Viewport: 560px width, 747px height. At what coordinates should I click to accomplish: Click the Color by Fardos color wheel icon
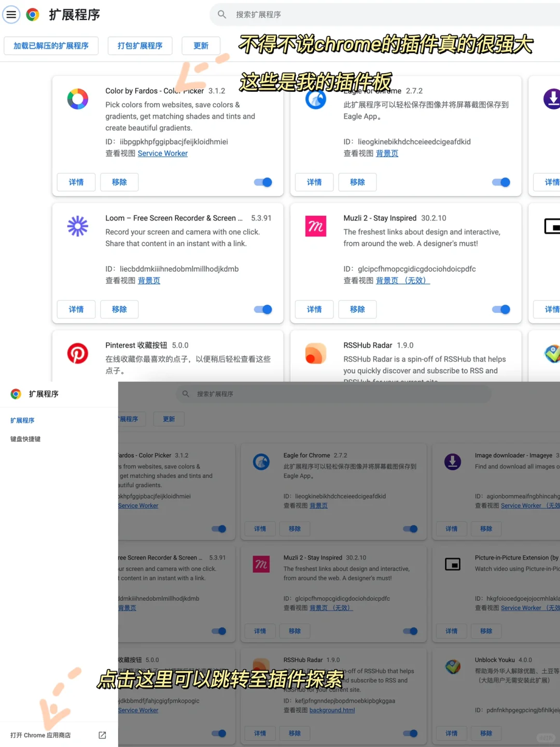(x=78, y=99)
